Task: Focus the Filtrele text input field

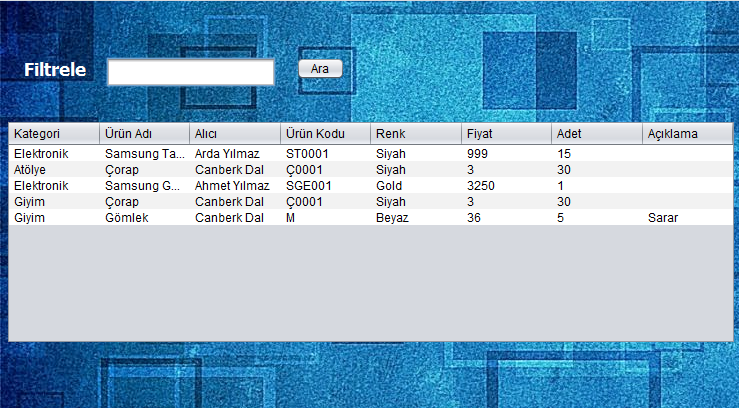Action: (190, 72)
